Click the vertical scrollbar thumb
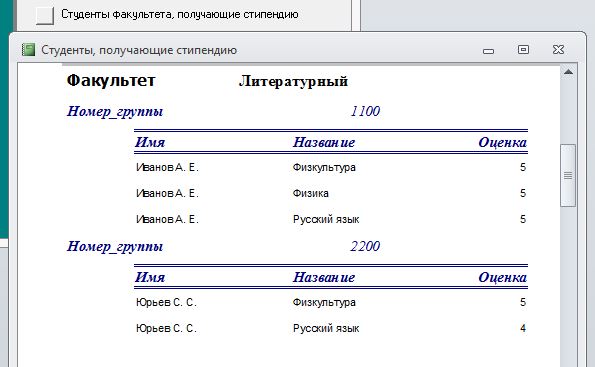This screenshot has height=367, width=595. pyautogui.click(x=568, y=175)
